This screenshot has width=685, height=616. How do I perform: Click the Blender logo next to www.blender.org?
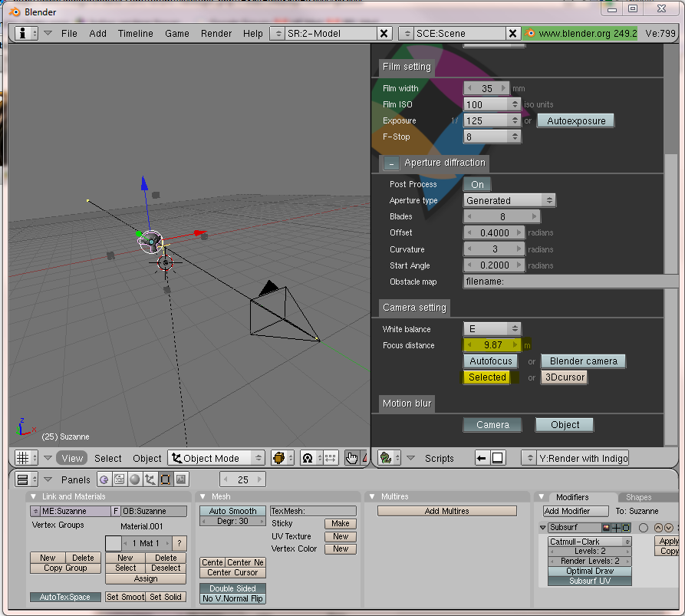(x=529, y=33)
